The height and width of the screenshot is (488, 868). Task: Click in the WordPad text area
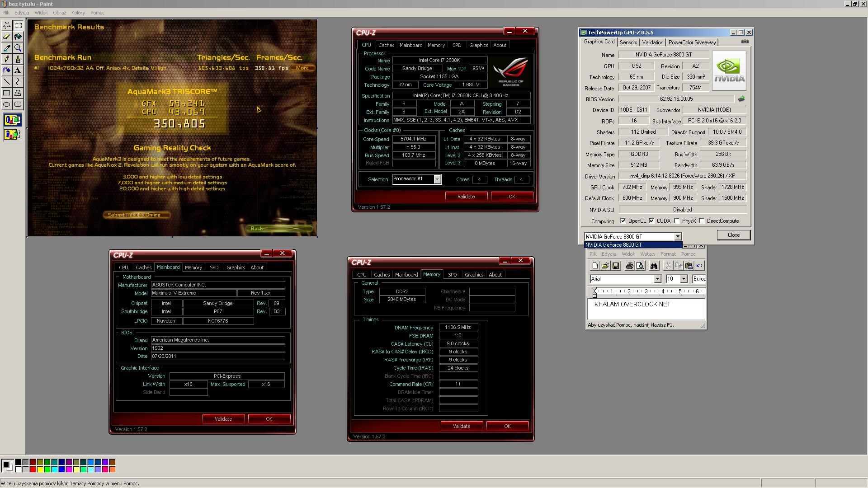pos(646,309)
